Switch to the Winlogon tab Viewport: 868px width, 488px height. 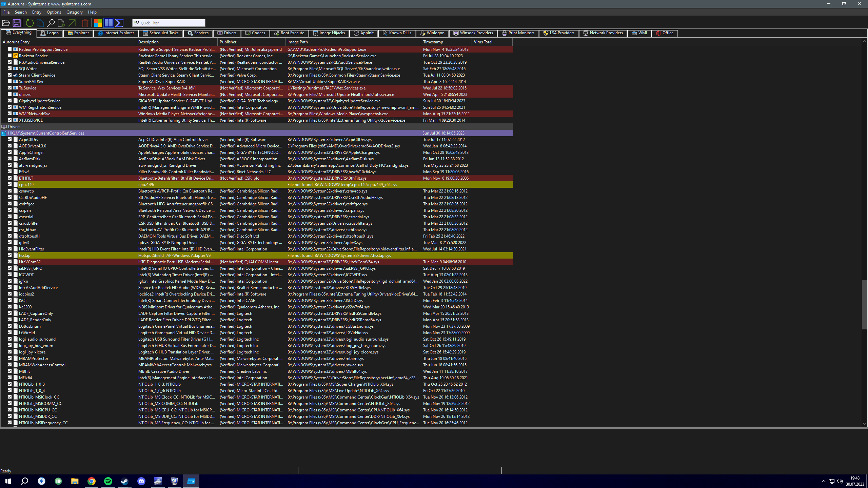pos(432,33)
